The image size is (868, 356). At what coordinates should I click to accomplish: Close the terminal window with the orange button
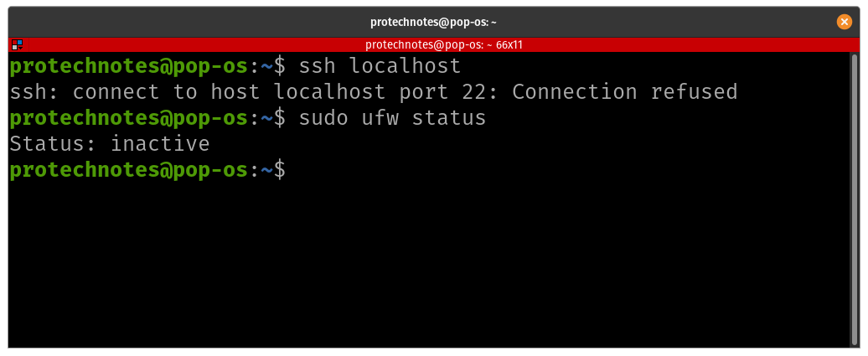coord(845,22)
